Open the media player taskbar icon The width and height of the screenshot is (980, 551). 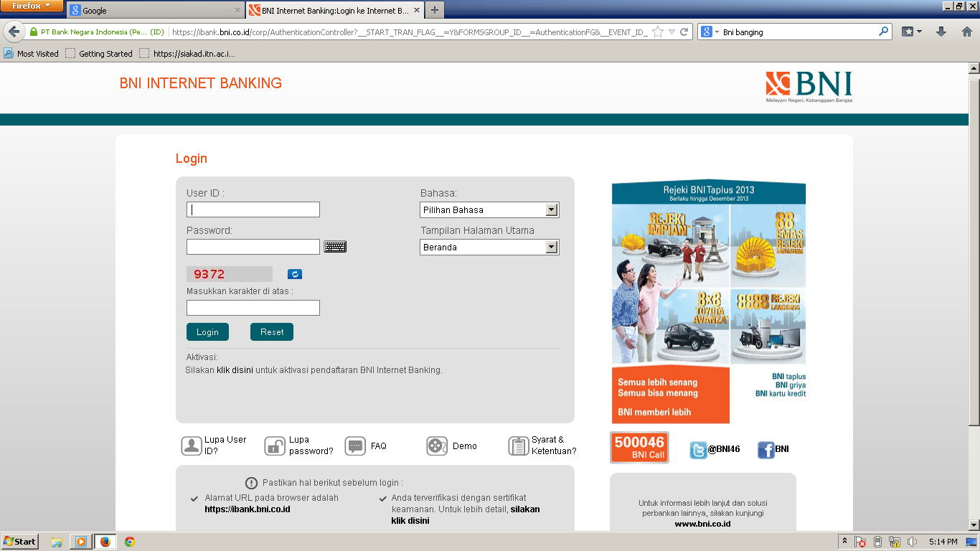click(x=80, y=542)
